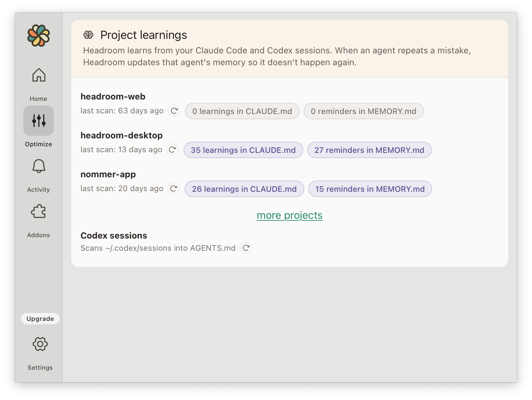Click the 'Project learnings' title
532x400 pixels.
[x=144, y=35]
